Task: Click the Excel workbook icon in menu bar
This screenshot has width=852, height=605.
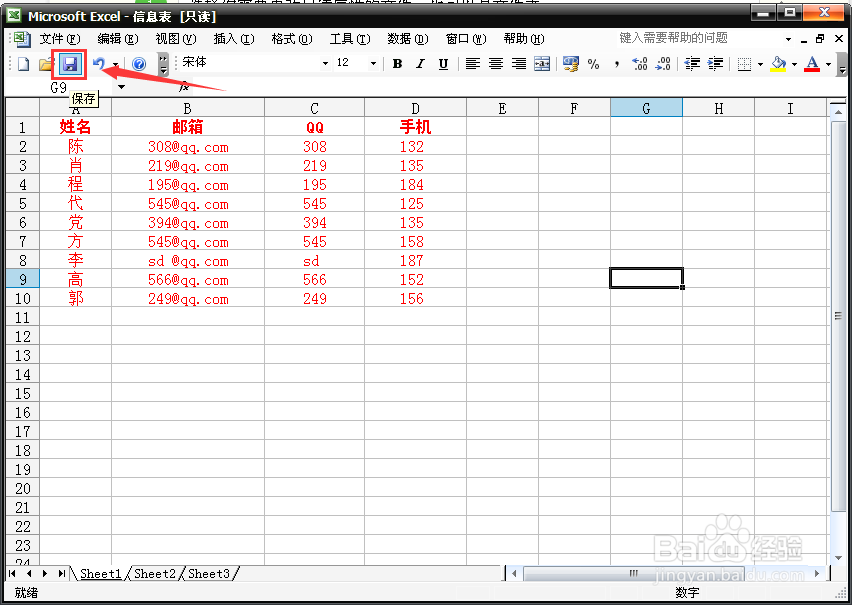Action: click(x=22, y=39)
